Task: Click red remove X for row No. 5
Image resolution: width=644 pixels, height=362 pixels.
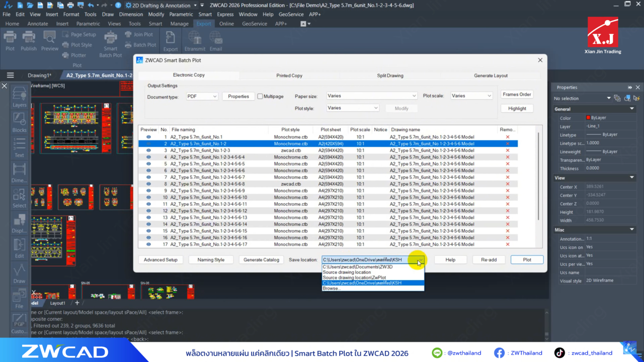Action: (x=508, y=164)
